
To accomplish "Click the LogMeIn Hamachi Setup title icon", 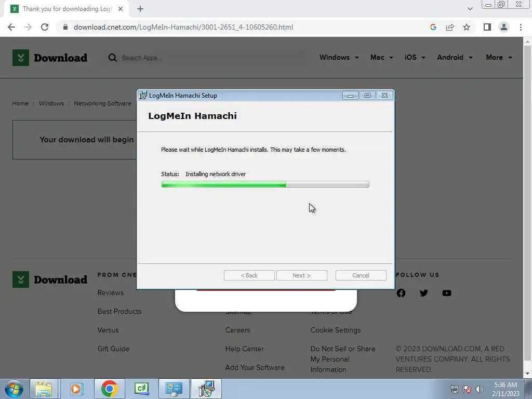I will coord(143,96).
